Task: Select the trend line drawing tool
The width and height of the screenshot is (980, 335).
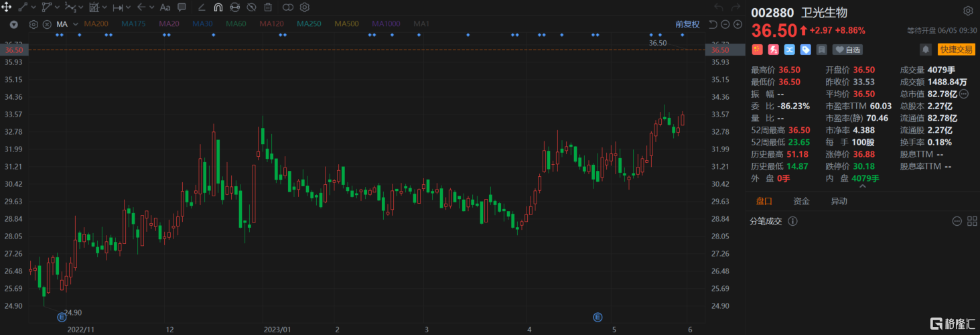Action: [23, 7]
